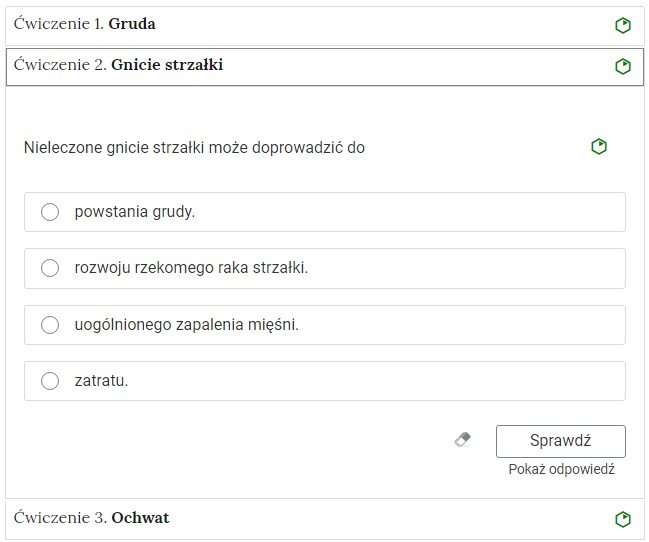Viewport: 649px width, 542px height.
Task: Select the radio button for powstania grudy
Action: point(50,212)
